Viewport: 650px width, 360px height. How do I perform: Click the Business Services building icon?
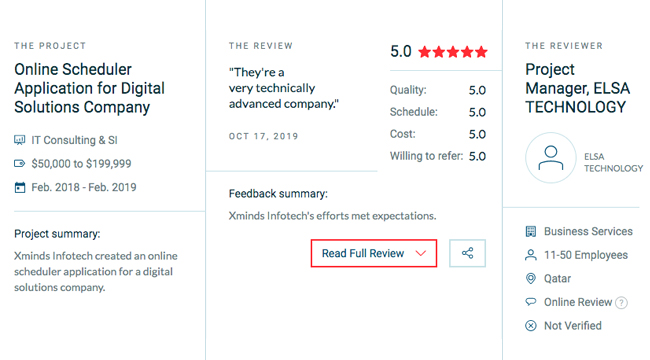tap(531, 231)
